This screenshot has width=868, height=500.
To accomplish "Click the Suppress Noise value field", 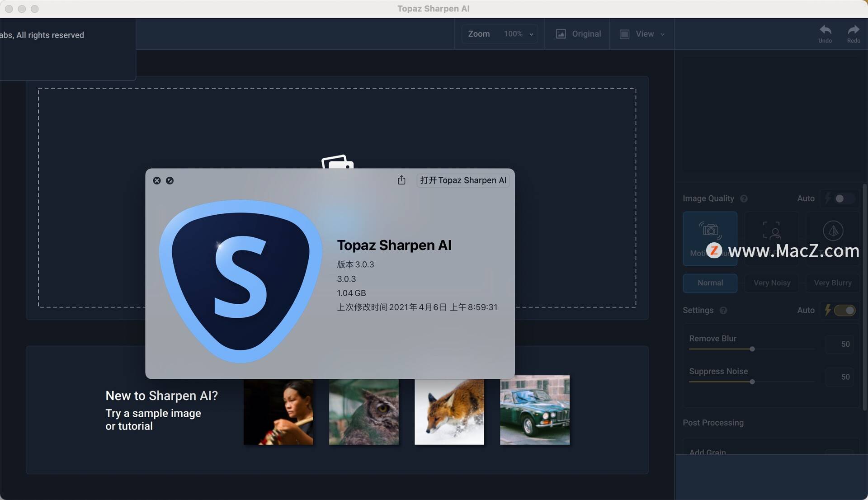I will coord(840,377).
